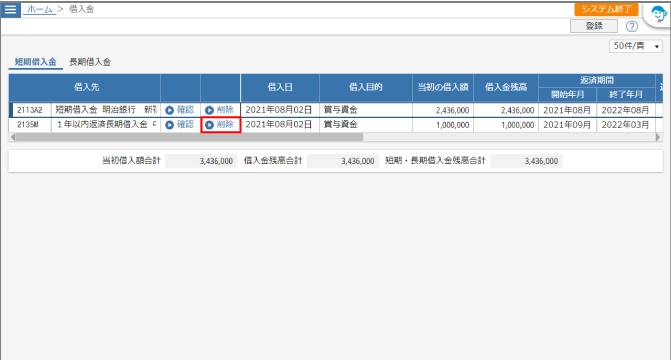This screenshot has height=360, width=671.
Task: Select 短期借入金 明治銀行 lender cell
Action: pos(106,110)
